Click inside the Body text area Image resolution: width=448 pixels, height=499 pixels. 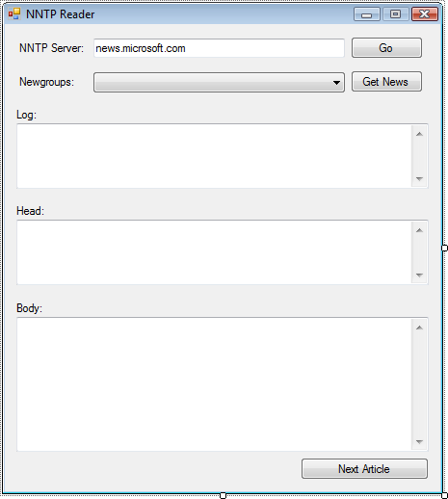(x=214, y=384)
